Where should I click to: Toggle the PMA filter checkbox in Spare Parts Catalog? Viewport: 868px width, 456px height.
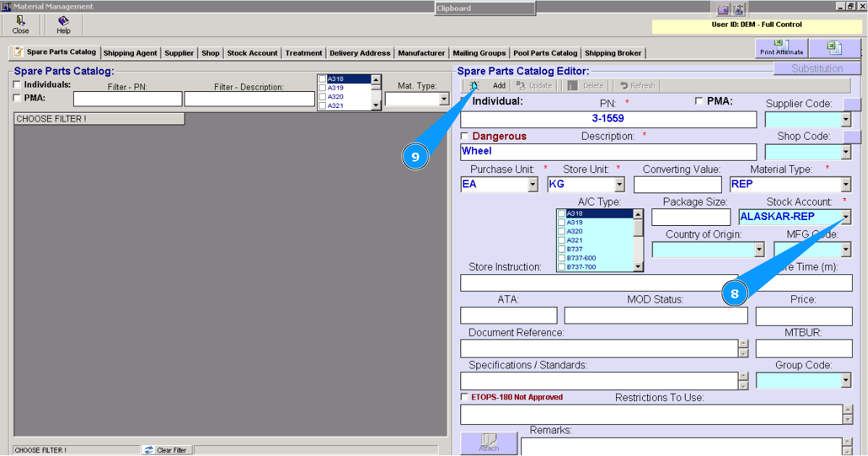17,98
